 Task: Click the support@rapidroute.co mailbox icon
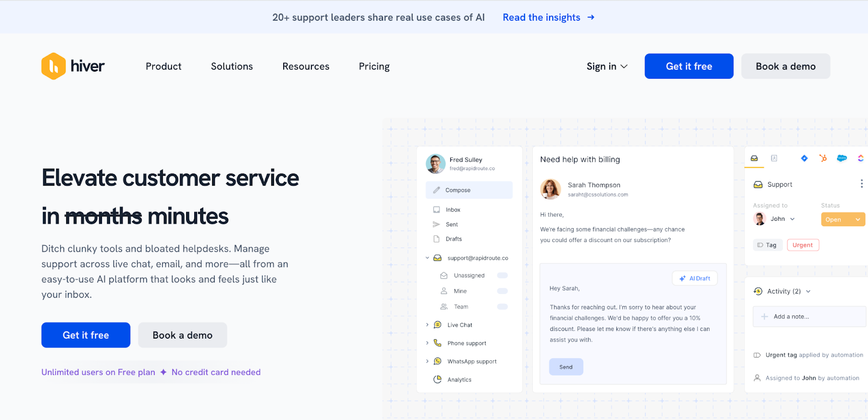[x=437, y=258]
